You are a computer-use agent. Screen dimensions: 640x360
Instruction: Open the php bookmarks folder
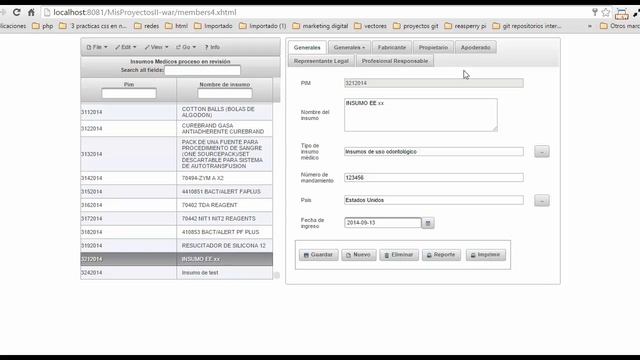(x=42, y=26)
